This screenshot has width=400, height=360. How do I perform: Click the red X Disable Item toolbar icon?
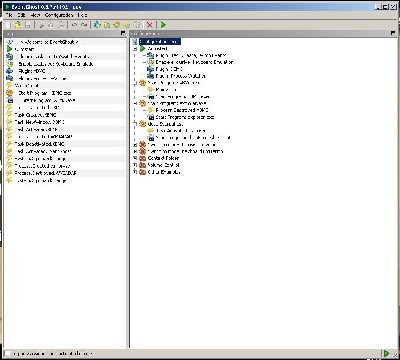point(150,25)
